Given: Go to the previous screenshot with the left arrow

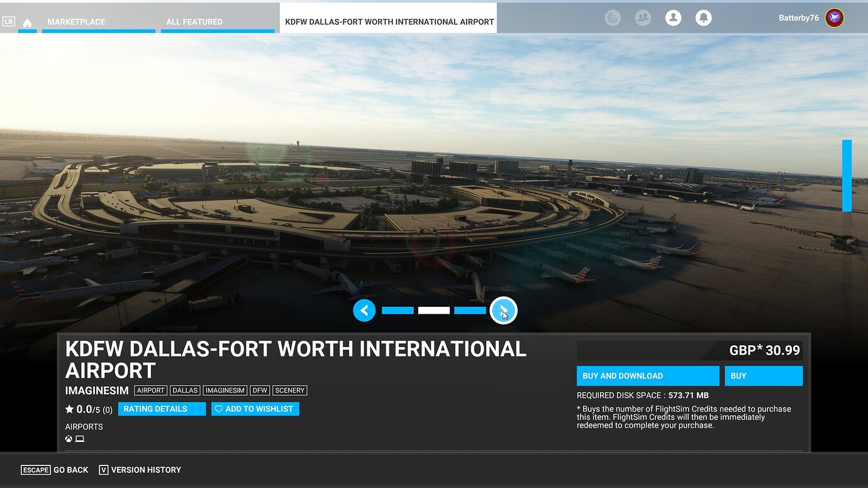Looking at the screenshot, I should click(x=364, y=310).
